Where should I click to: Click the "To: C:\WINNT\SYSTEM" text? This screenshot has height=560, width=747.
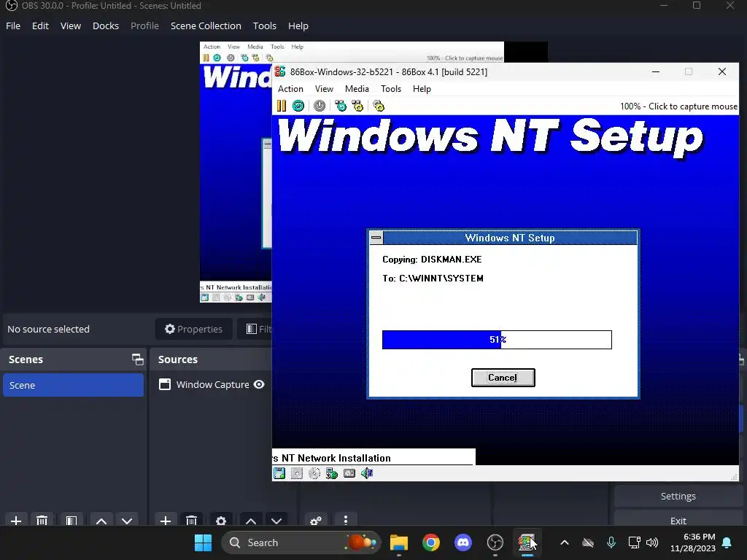433,279
